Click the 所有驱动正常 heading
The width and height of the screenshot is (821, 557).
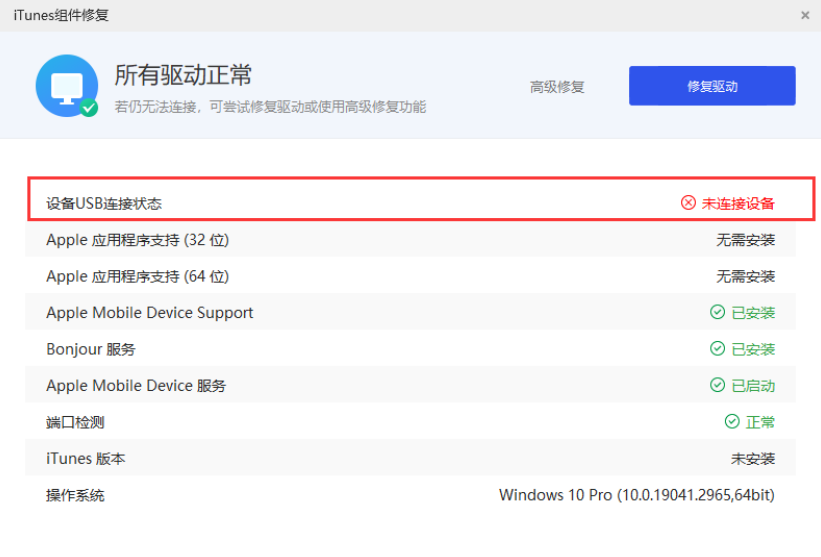[x=183, y=75]
